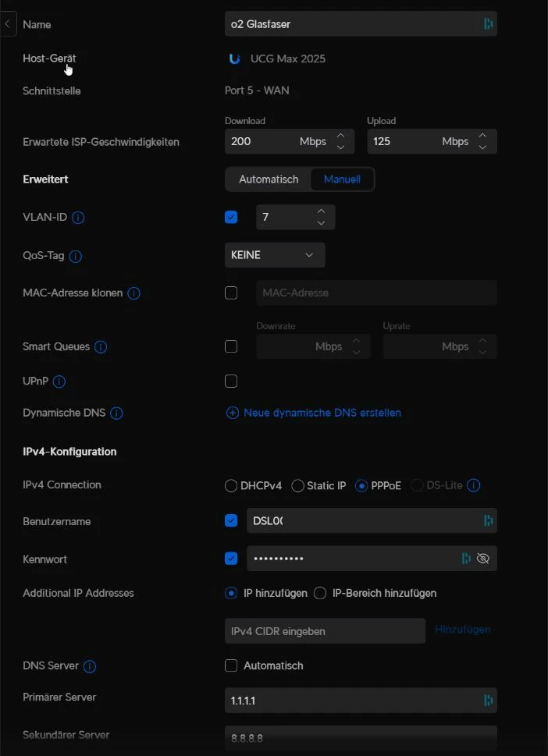Show the hidden Kennwort password

(482, 559)
